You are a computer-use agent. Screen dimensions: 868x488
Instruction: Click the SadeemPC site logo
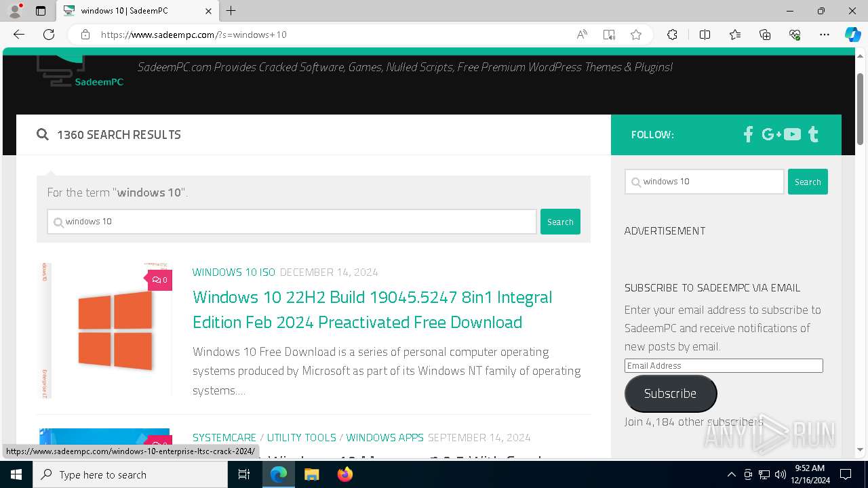coord(80,70)
